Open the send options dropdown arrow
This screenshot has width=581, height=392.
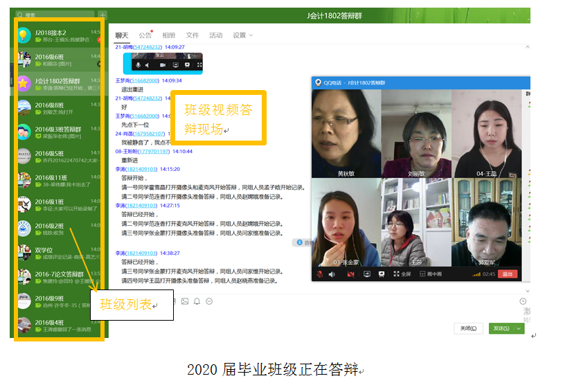click(x=520, y=328)
